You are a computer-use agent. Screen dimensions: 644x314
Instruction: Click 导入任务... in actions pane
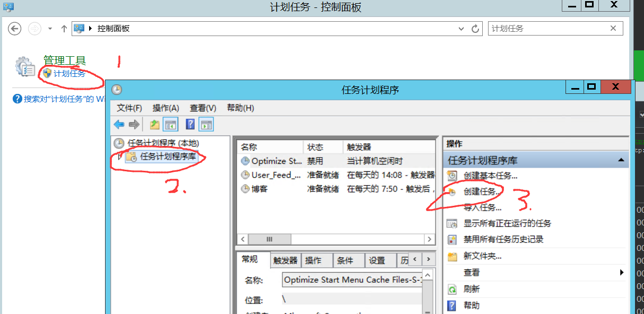[x=483, y=207]
